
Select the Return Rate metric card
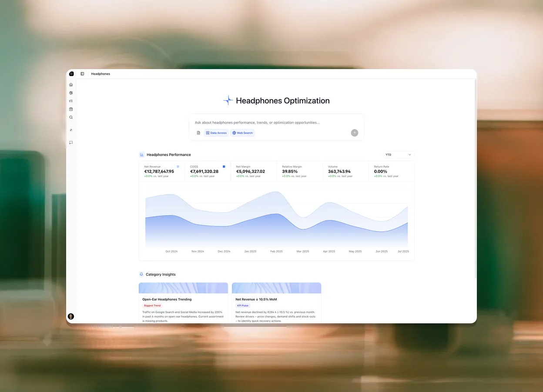391,172
